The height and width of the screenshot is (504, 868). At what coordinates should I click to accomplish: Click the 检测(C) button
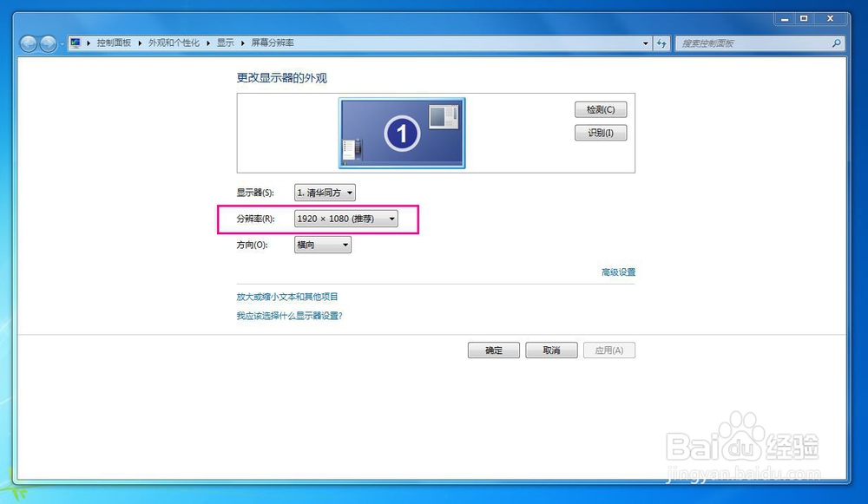pos(601,109)
